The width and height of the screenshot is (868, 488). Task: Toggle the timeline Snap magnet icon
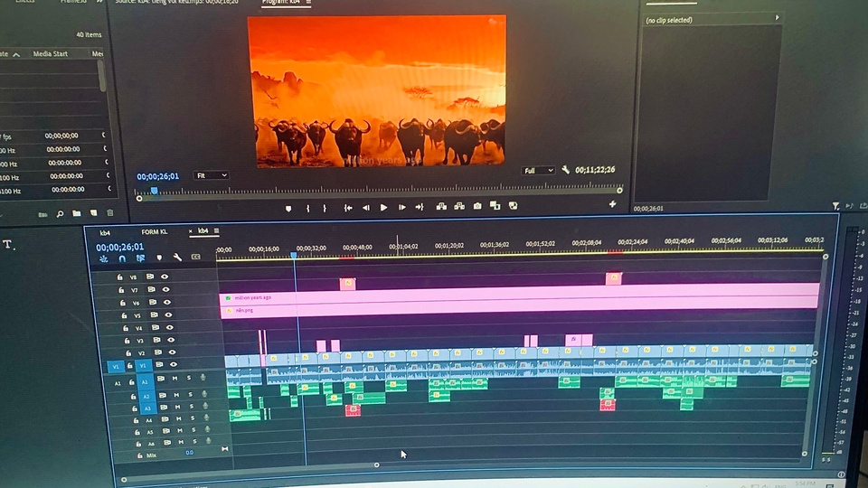(123, 258)
